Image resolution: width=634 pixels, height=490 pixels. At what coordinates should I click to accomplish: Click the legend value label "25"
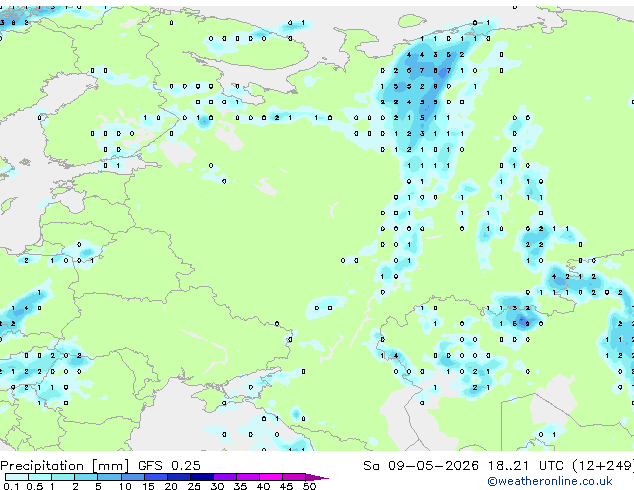coord(194,486)
